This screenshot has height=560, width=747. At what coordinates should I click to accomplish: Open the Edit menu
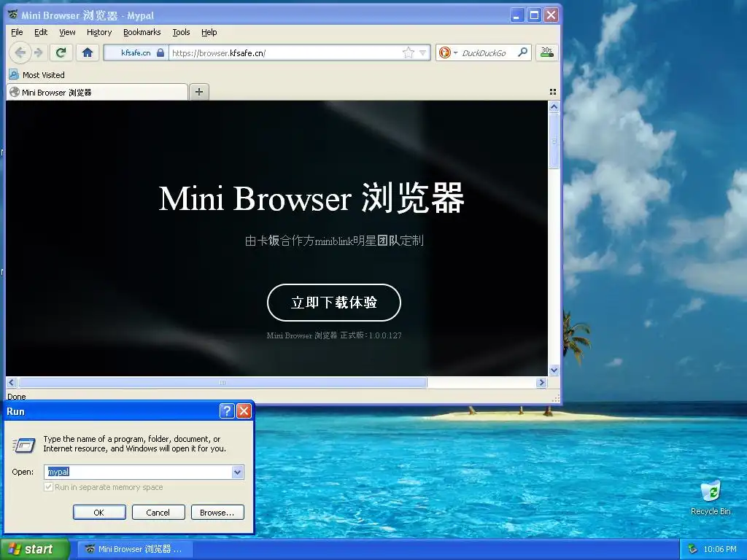(x=41, y=32)
